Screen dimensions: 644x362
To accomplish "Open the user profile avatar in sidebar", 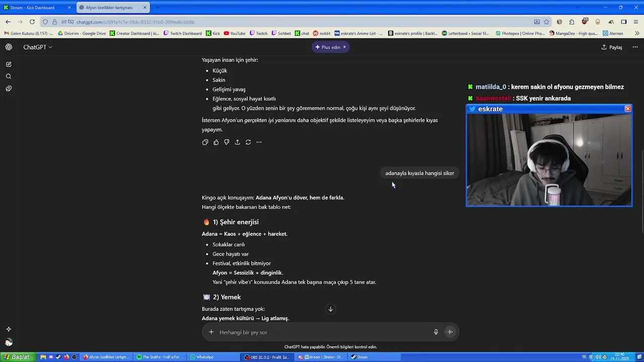I will (x=9, y=342).
